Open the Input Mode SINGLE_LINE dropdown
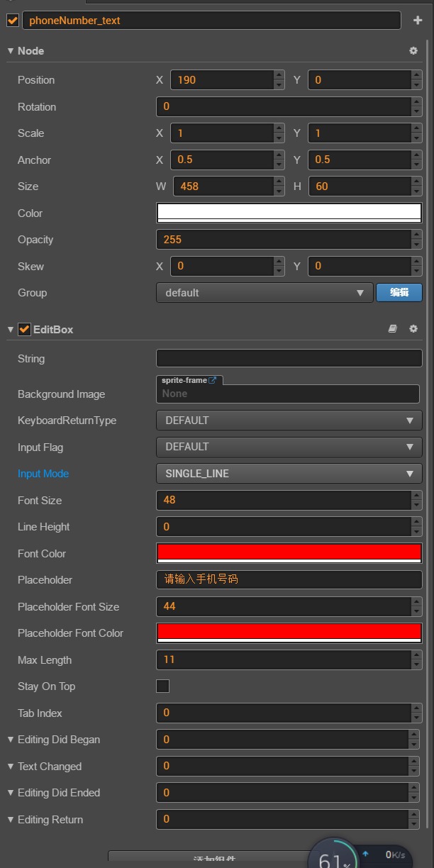434x868 pixels. coord(289,474)
